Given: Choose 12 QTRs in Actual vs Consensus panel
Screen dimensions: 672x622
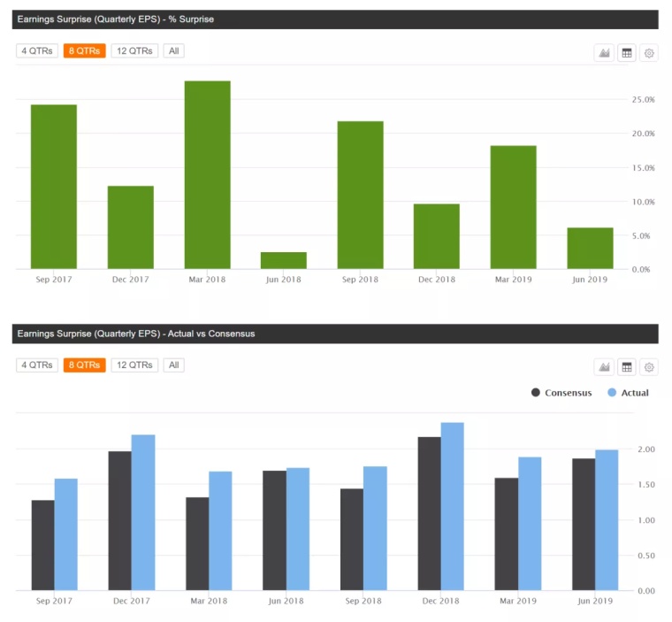Looking at the screenshot, I should [134, 365].
